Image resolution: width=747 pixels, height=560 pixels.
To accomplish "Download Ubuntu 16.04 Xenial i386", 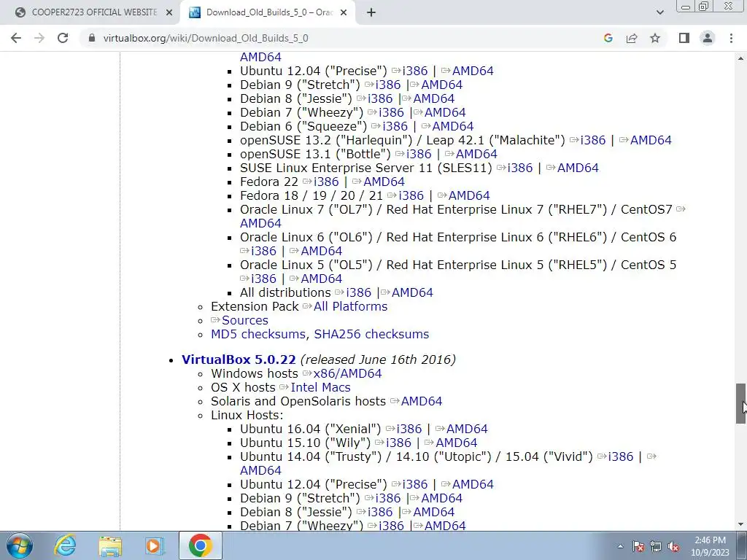I will [x=409, y=429].
